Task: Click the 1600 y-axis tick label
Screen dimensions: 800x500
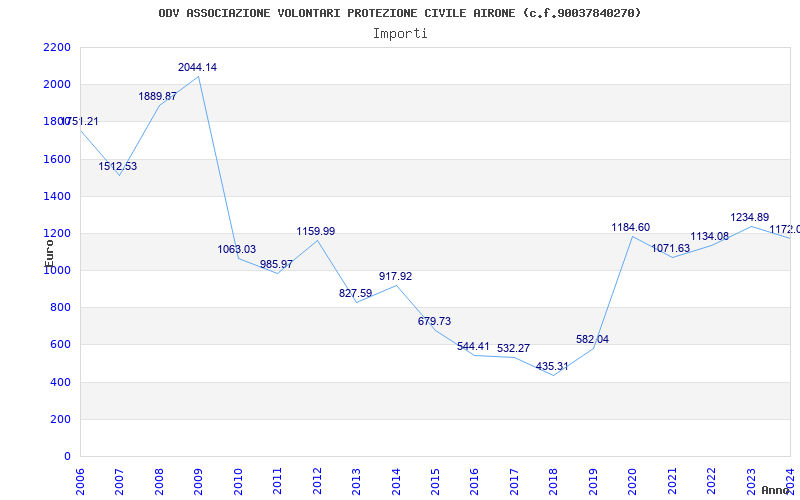Action: [x=57, y=159]
